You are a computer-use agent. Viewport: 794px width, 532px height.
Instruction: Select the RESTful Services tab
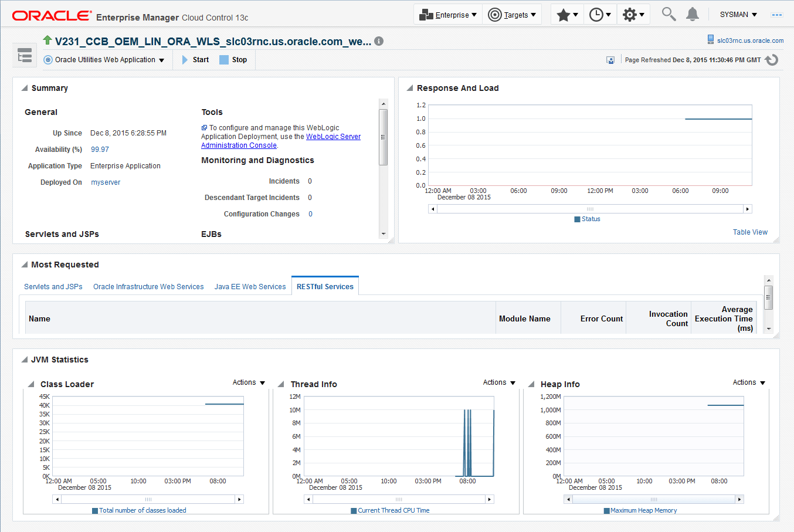(x=325, y=287)
